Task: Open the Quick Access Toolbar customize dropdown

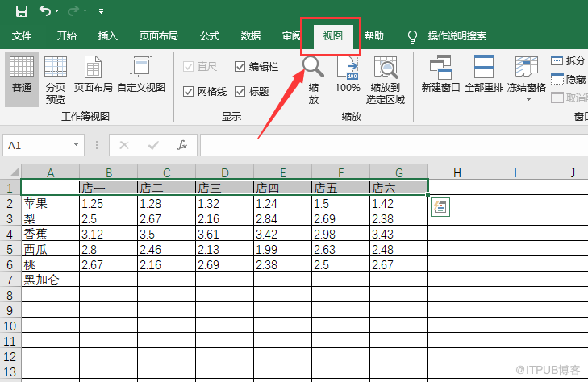Action: (101, 12)
